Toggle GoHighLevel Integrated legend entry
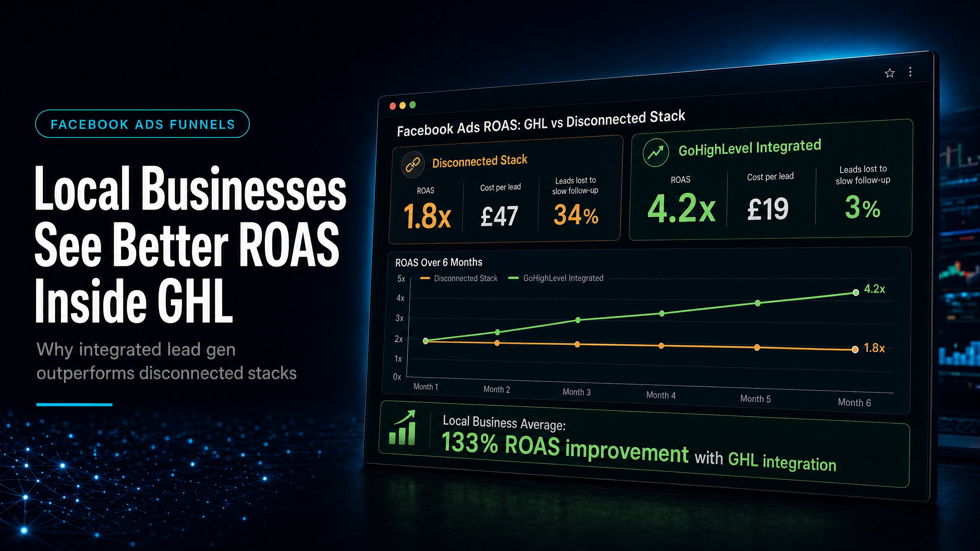The height and width of the screenshot is (551, 980). [555, 278]
